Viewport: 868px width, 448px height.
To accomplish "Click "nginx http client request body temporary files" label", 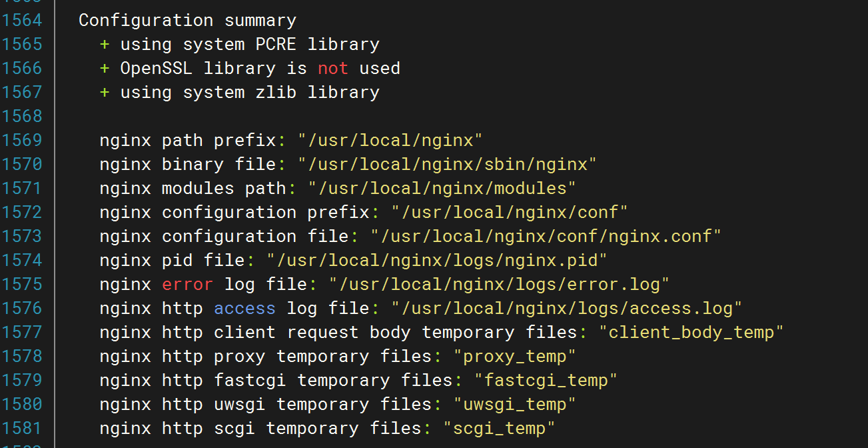I will pyautogui.click(x=338, y=333).
